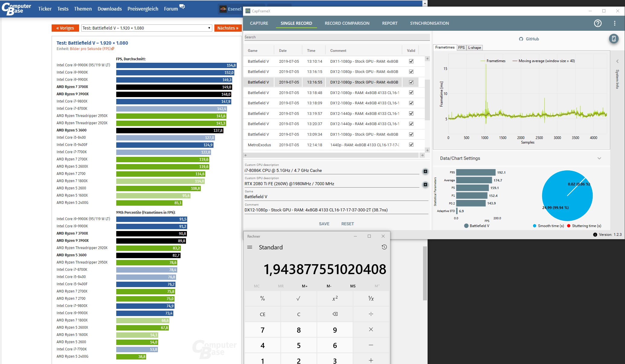Expand the System Info side panel
Viewport: 625px width, 364px height.
tap(617, 61)
